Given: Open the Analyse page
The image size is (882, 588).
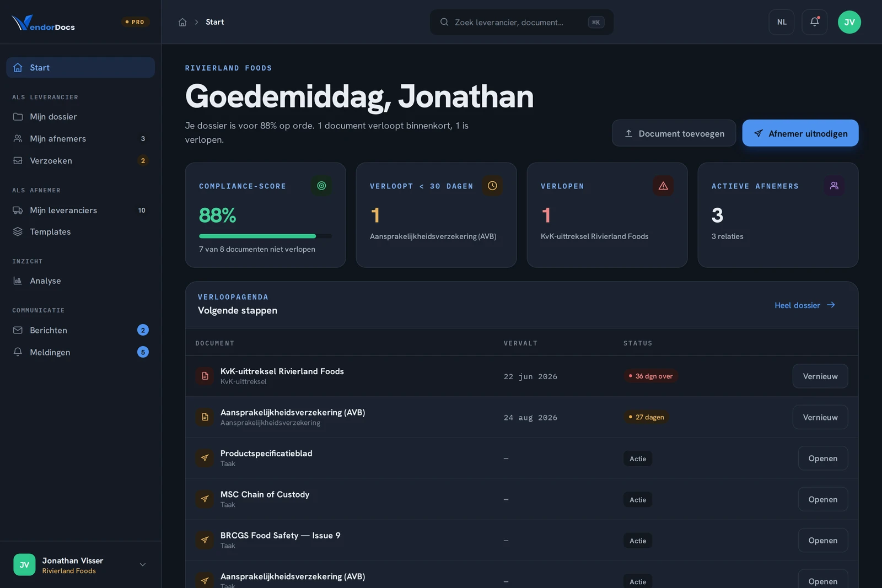Looking at the screenshot, I should tap(80, 280).
